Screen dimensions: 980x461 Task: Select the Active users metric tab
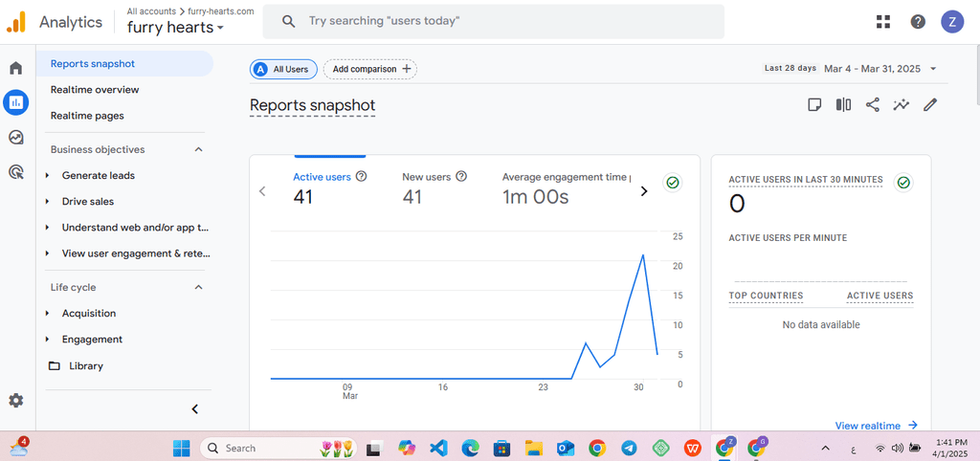330,188
